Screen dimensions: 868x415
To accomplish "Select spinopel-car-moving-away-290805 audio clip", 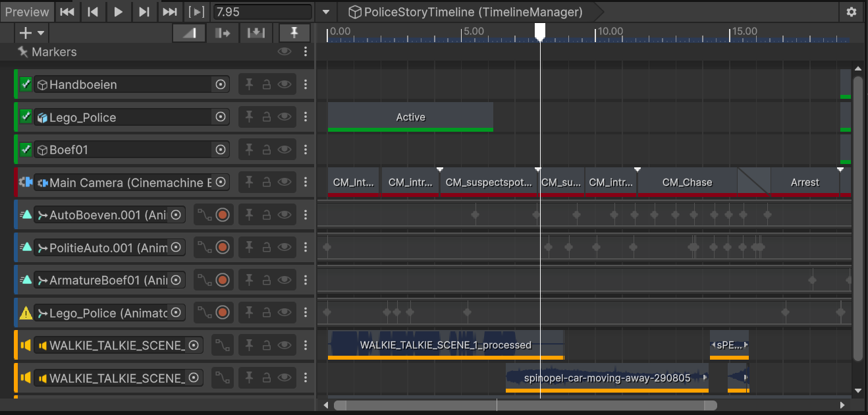I will pos(607,377).
